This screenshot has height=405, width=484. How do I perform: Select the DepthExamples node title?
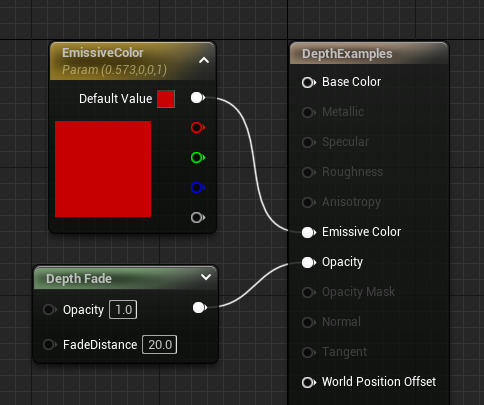[347, 54]
